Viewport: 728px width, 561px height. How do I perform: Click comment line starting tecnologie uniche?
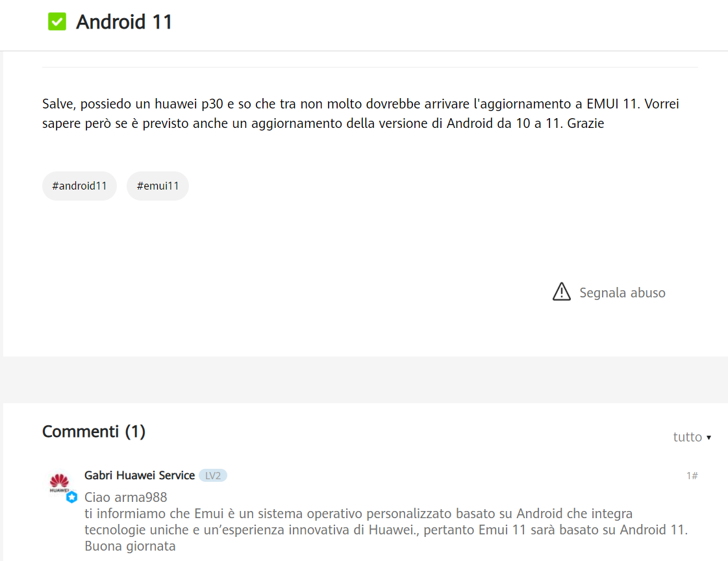pyautogui.click(x=386, y=530)
